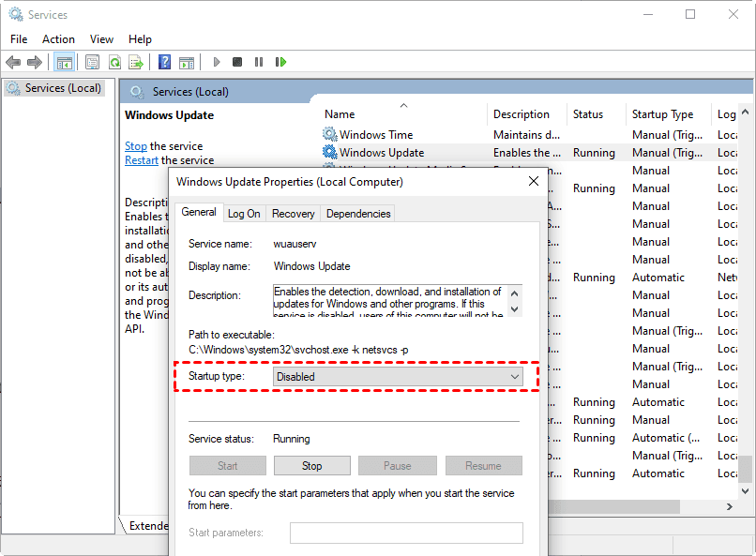Click the Restart Service toolbar icon

[x=280, y=62]
